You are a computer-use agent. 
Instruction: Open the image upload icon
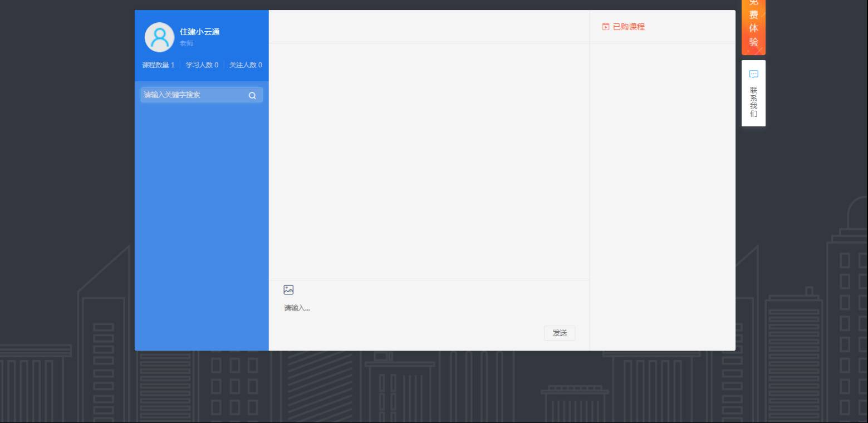(x=288, y=289)
